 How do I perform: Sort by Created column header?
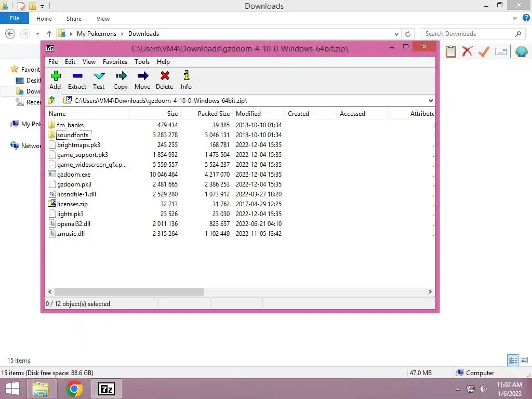310,114
